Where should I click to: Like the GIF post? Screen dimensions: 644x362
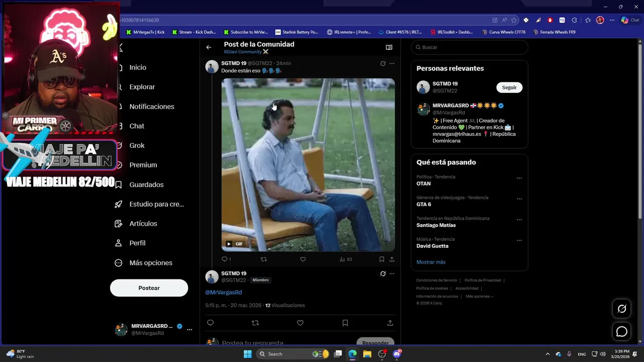[x=303, y=259]
